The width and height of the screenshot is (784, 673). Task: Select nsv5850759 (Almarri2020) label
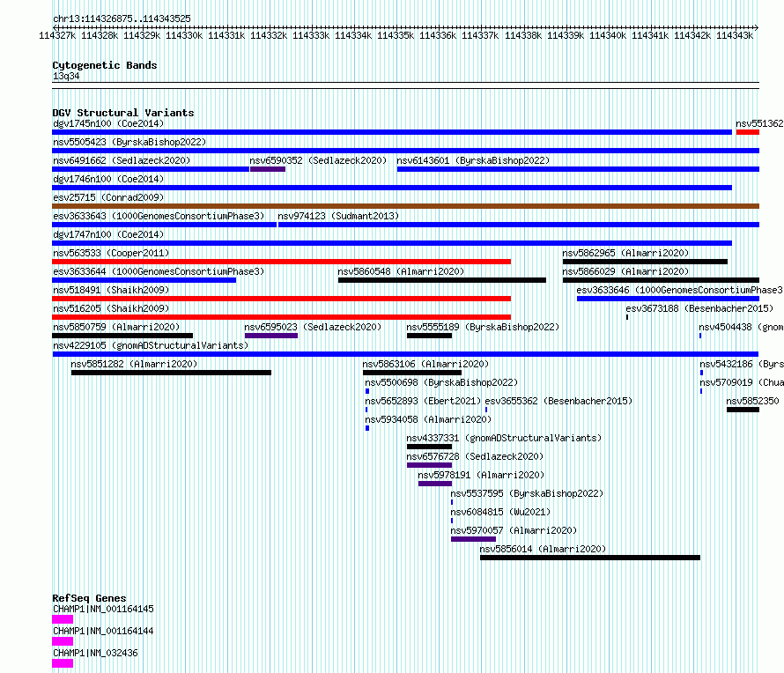[x=116, y=327]
